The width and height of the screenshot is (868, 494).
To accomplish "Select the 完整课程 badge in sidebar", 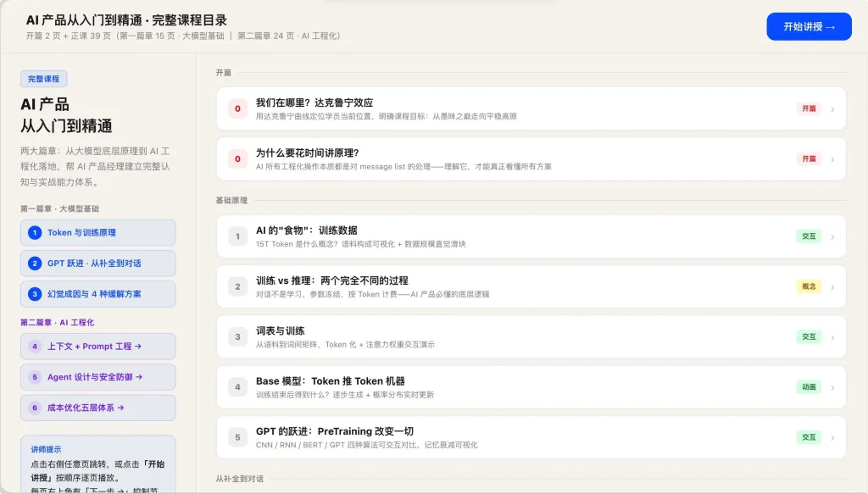I will click(43, 79).
